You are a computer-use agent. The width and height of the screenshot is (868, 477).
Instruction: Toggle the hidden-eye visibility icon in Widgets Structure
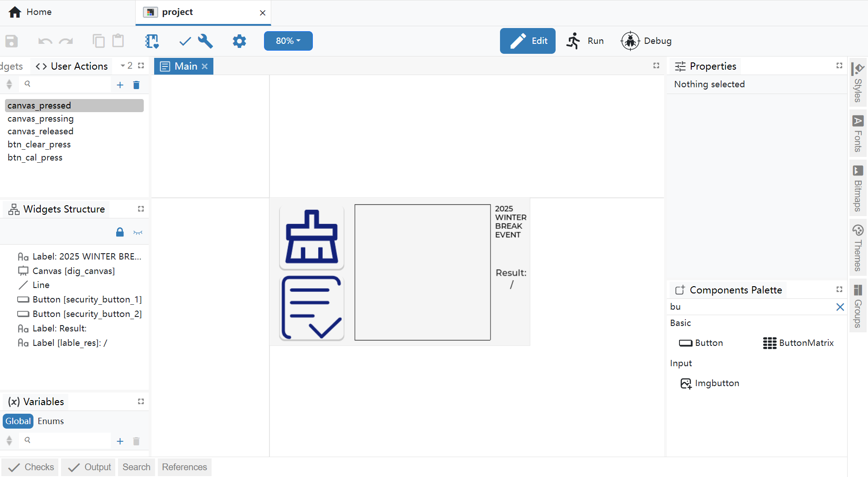click(138, 232)
